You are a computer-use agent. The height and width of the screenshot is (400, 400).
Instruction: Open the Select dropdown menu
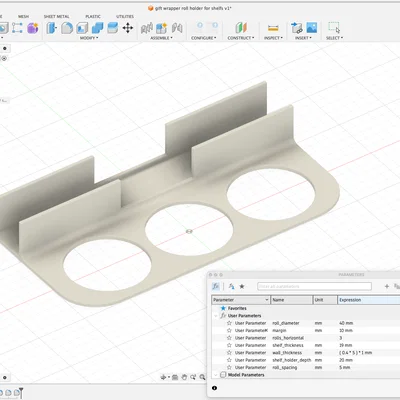[334, 38]
